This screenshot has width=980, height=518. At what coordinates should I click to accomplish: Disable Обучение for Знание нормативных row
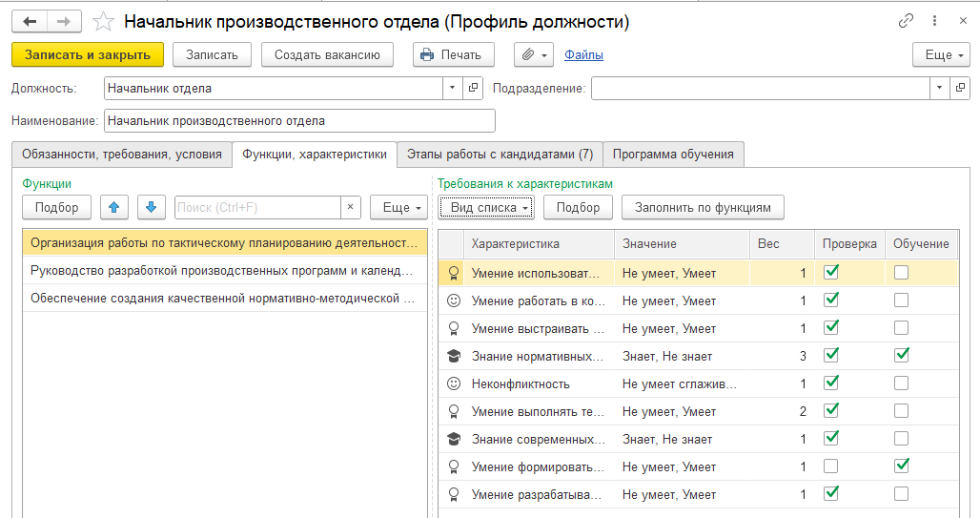(901, 355)
